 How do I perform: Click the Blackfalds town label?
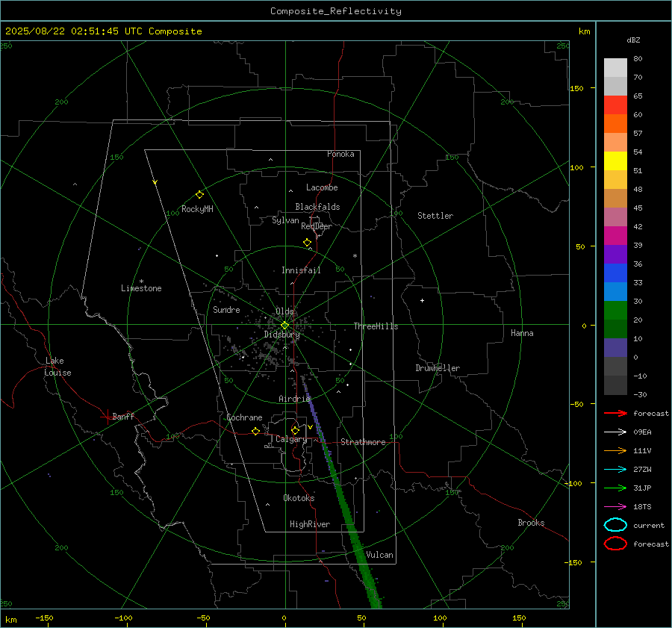pyautogui.click(x=317, y=207)
